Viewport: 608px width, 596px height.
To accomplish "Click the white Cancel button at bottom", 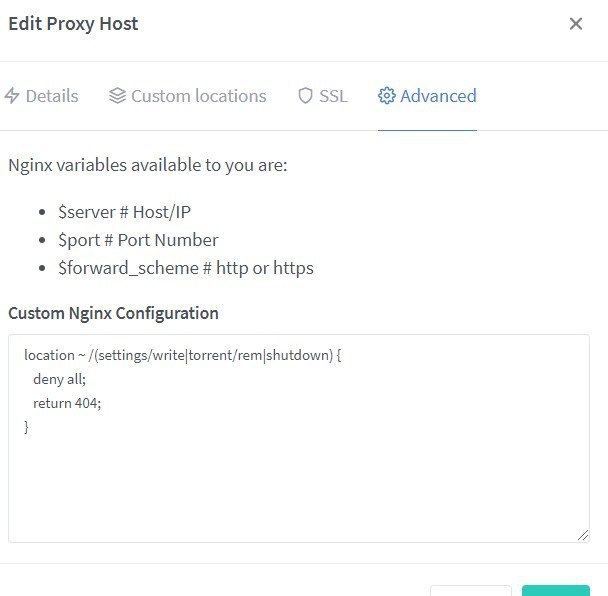I will 471,591.
